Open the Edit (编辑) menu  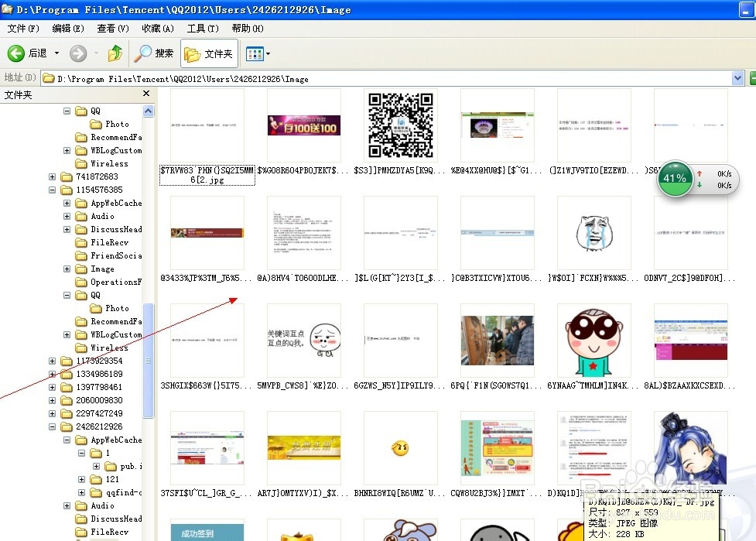[68, 29]
